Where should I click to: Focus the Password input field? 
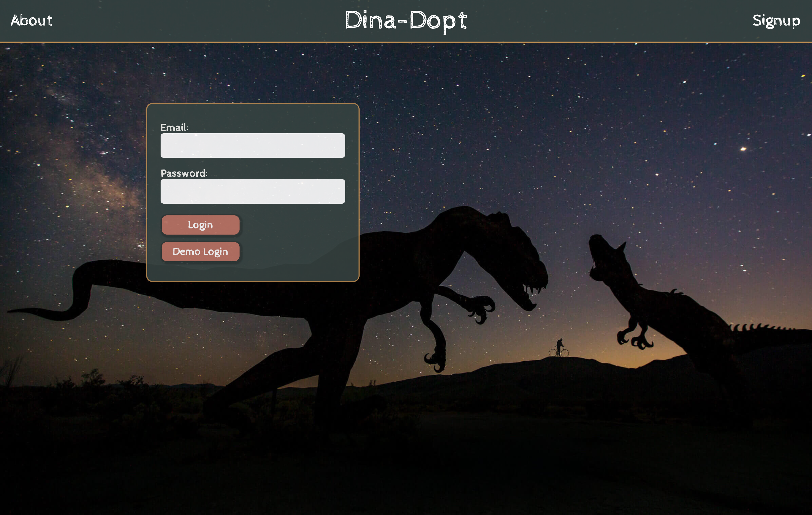pos(253,191)
